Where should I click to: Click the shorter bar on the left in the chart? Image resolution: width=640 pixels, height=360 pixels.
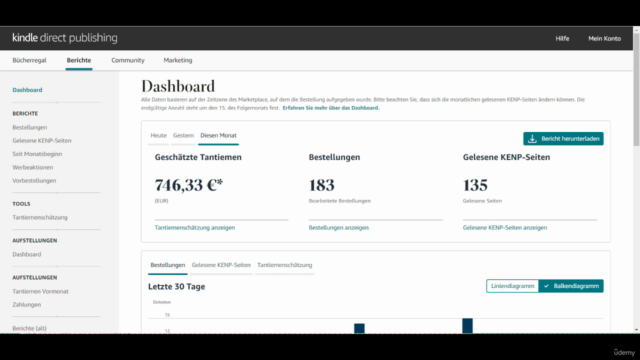click(x=359, y=329)
